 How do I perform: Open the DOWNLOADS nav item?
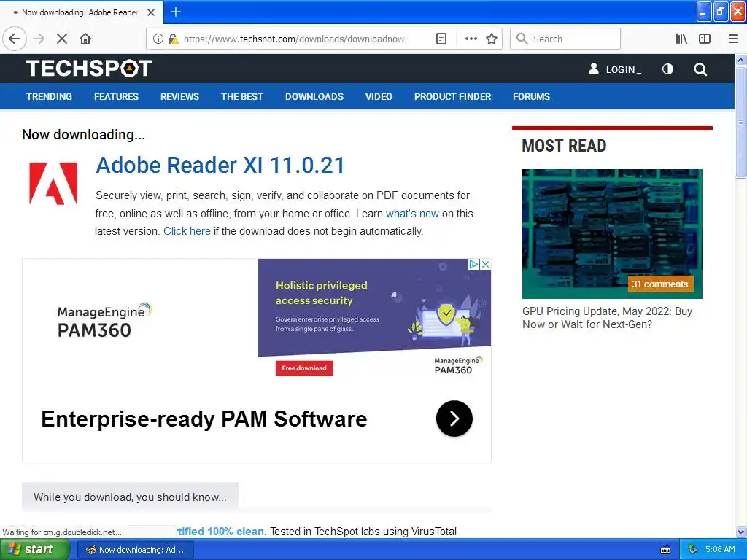pos(314,97)
